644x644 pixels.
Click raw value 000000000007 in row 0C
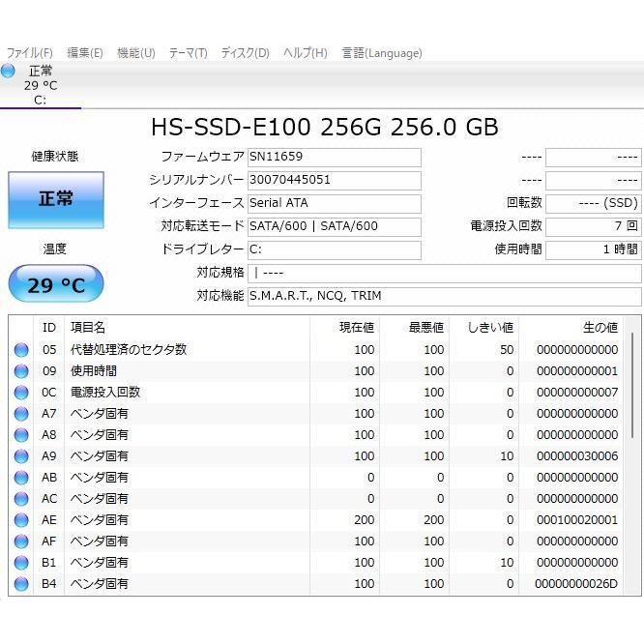point(577,393)
